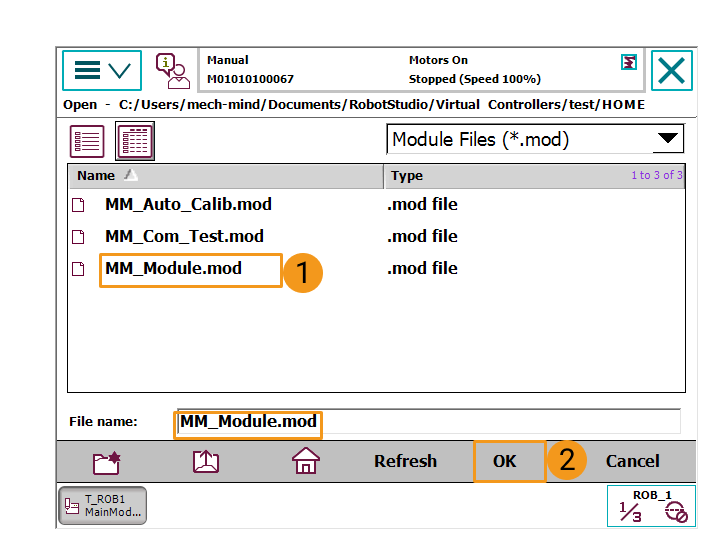Screen dimensions: 715x554
Task: Switch to simple list view icon
Action: pos(87,141)
